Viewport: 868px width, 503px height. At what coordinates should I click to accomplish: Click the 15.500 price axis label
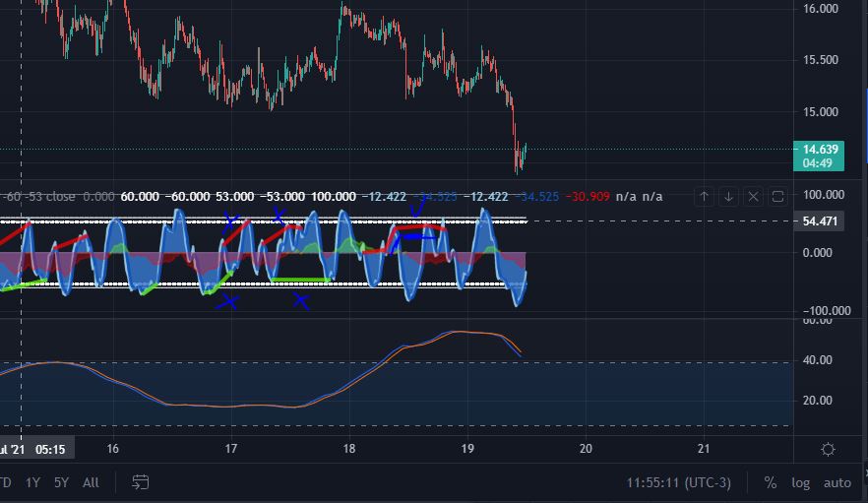click(821, 60)
